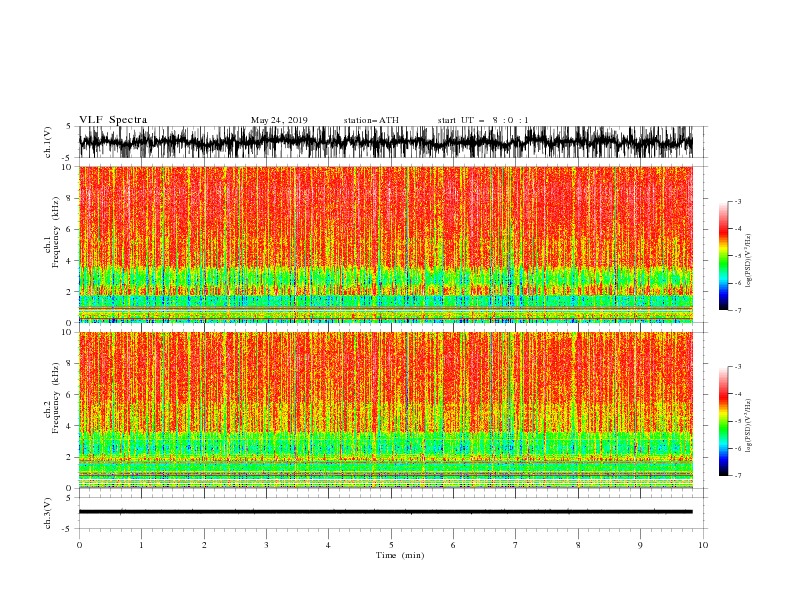The height and width of the screenshot is (612, 792).
Task: Click the ch.1 spectrogram PSD color bar
Action: tap(723, 256)
